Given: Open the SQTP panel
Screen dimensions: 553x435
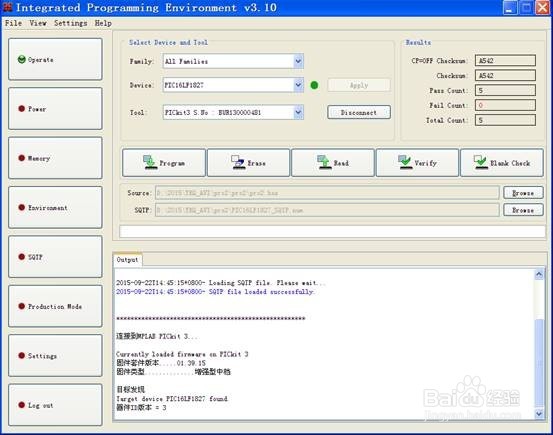Looking at the screenshot, I should (55, 257).
